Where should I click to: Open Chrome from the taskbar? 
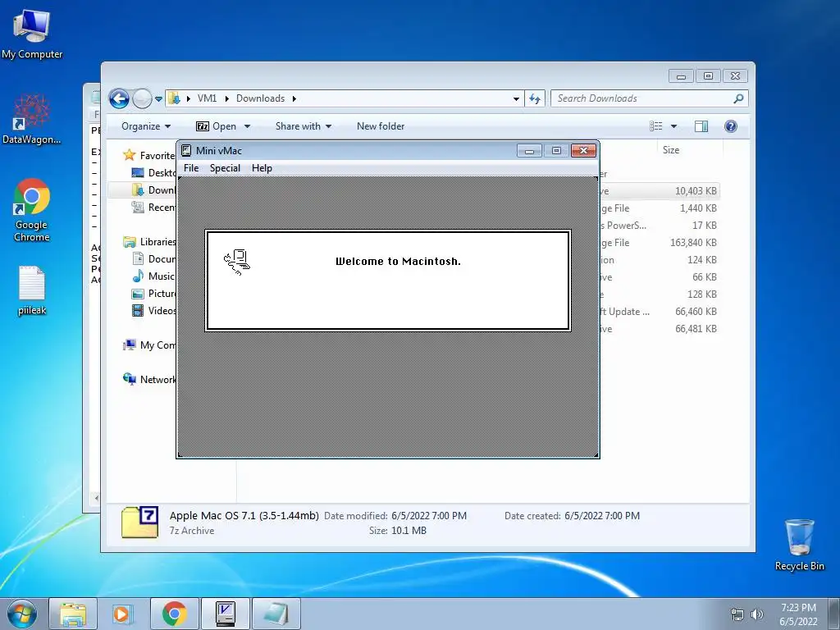(174, 614)
